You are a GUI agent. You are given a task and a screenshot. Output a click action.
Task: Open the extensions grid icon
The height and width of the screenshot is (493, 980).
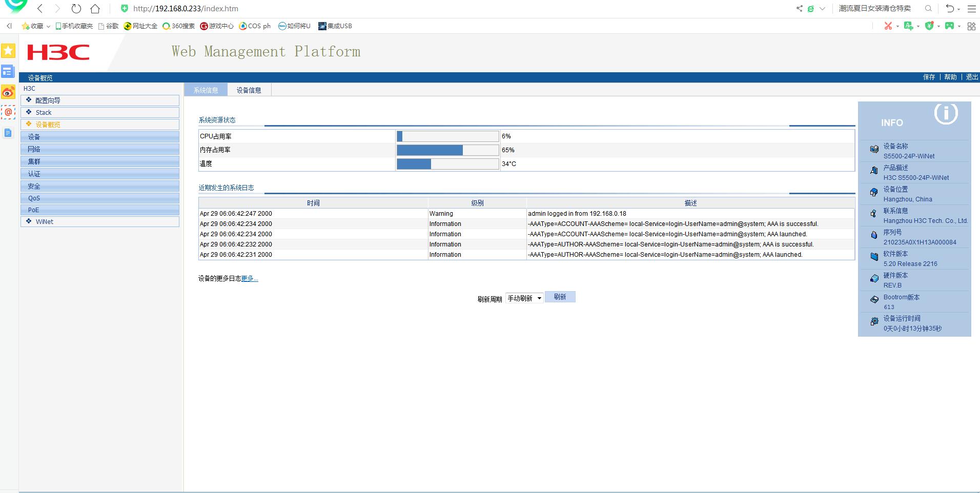pyautogui.click(x=971, y=26)
